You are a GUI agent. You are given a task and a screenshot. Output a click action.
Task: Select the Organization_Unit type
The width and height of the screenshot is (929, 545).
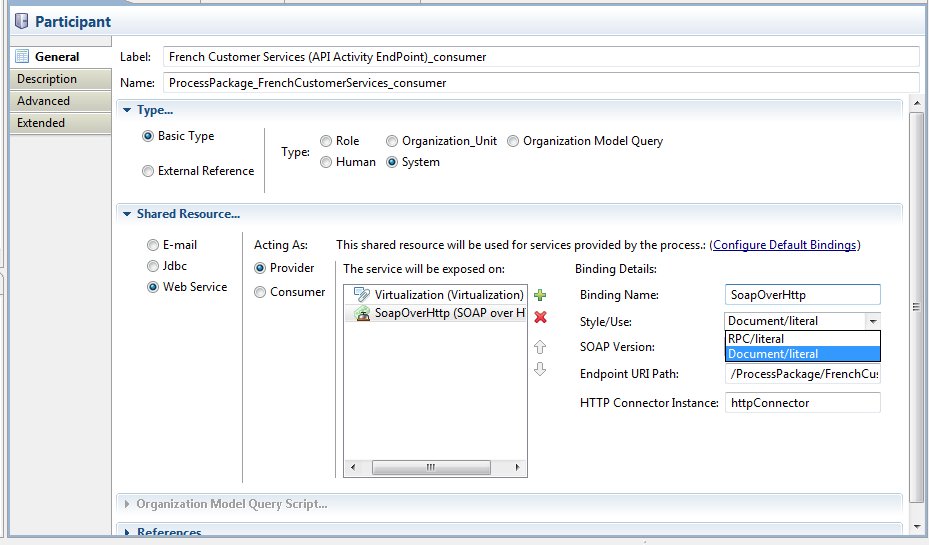pos(392,141)
